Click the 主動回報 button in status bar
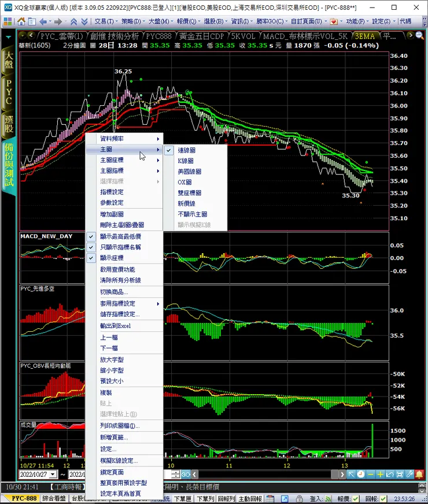The image size is (428, 504). 250,499
